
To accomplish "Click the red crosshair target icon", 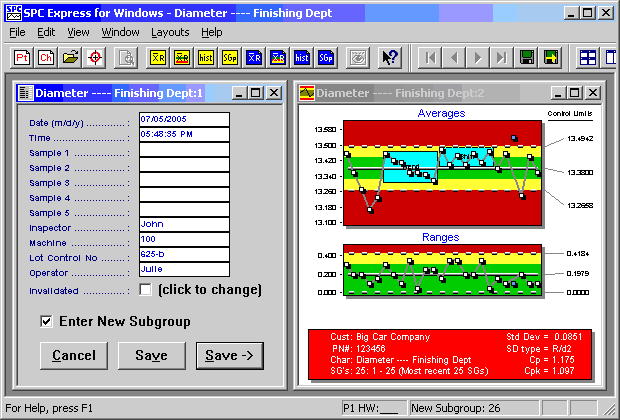I will 95,57.
